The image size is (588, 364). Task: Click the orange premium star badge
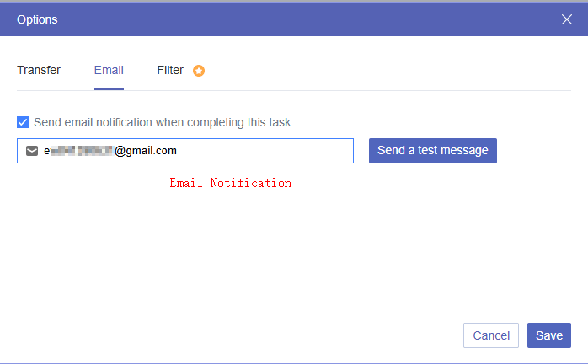(x=199, y=71)
